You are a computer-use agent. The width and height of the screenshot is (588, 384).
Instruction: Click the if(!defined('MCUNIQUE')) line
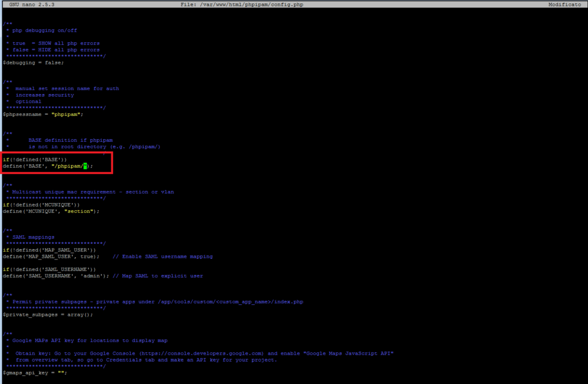(x=41, y=205)
